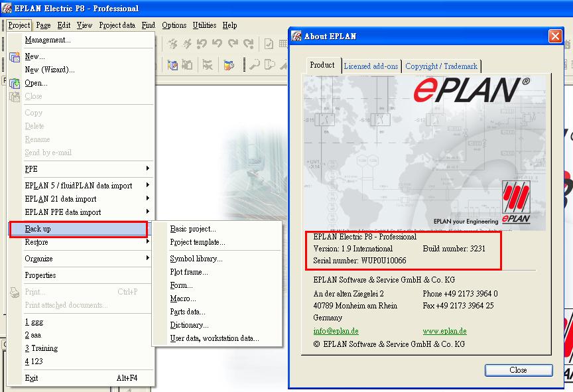Choose New (Wizard)... from the Project menu
The image size is (573, 392).
tap(80, 70)
